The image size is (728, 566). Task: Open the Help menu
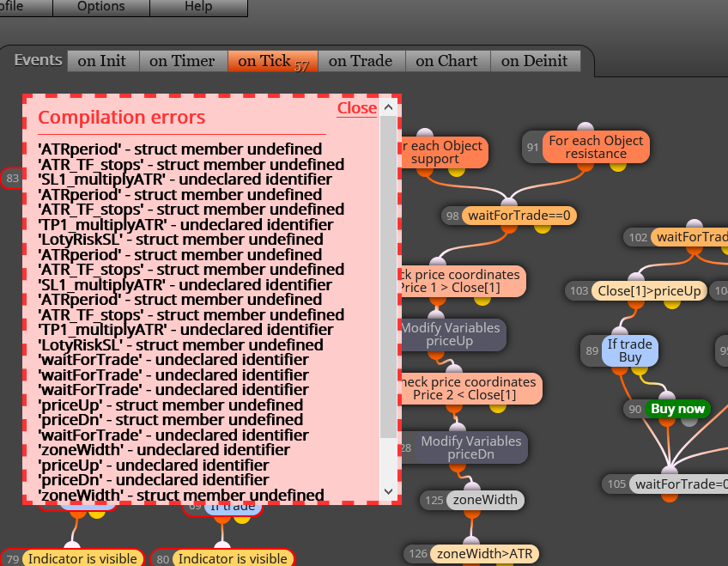[198, 7]
